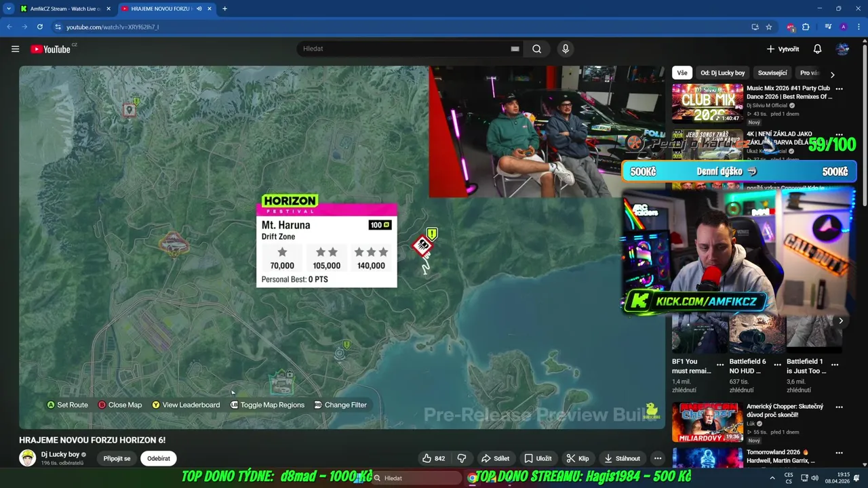Open options for Battlefield 6 NO HUD video
Screen dimensions: 868x488
tap(778, 364)
